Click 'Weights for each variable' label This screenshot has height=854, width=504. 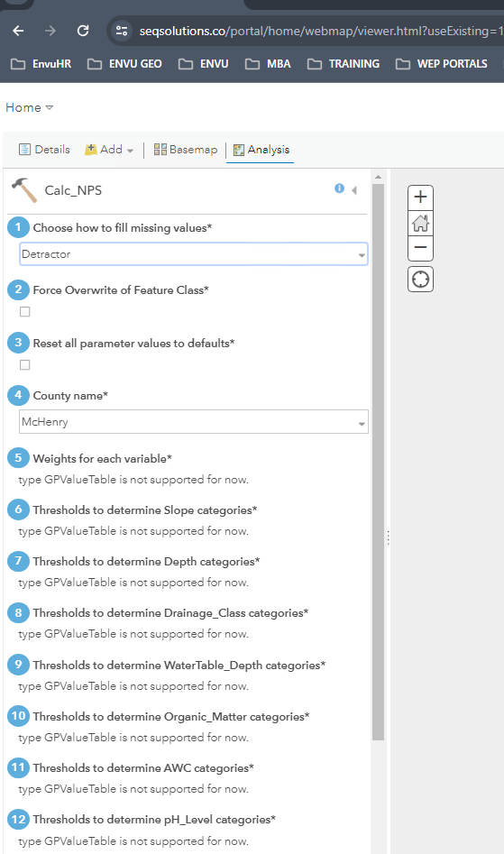click(x=102, y=459)
